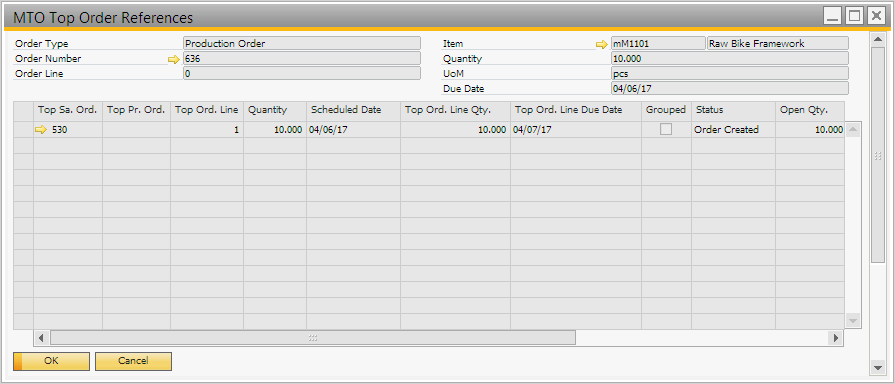
Task: Select the header Quantity field 10.000
Action: [729, 58]
